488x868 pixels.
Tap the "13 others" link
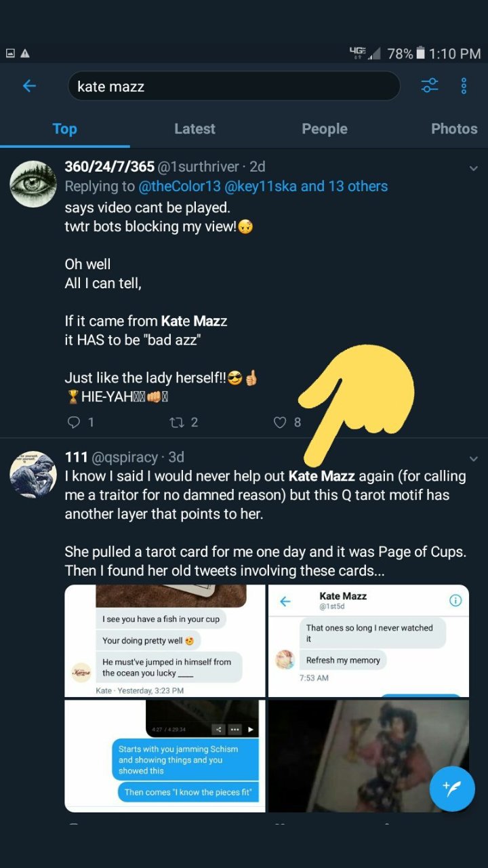pyautogui.click(x=358, y=186)
